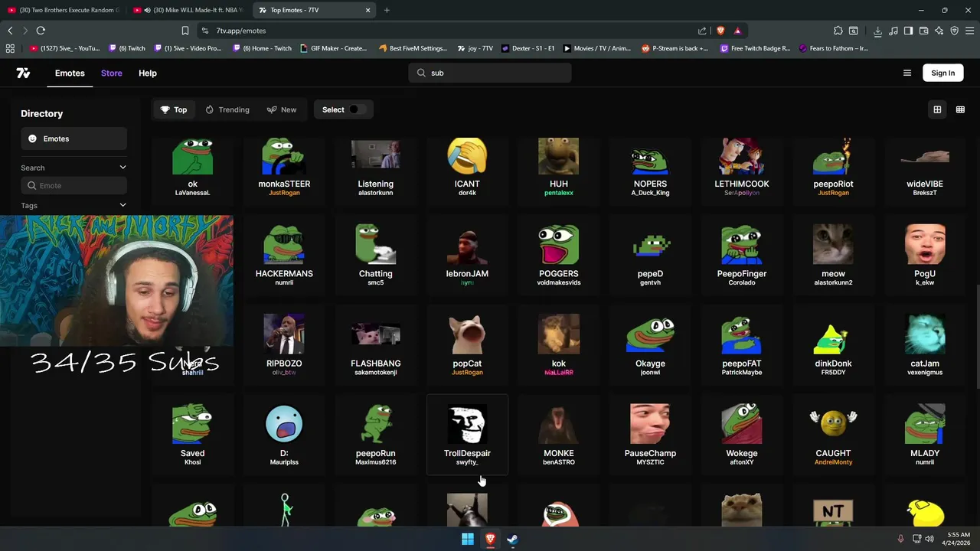
Task: Open the apps grid icon in bookmarks bar
Action: [x=10, y=48]
